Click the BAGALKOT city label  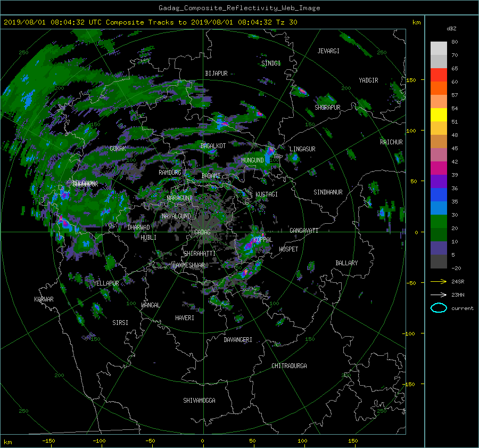213,146
